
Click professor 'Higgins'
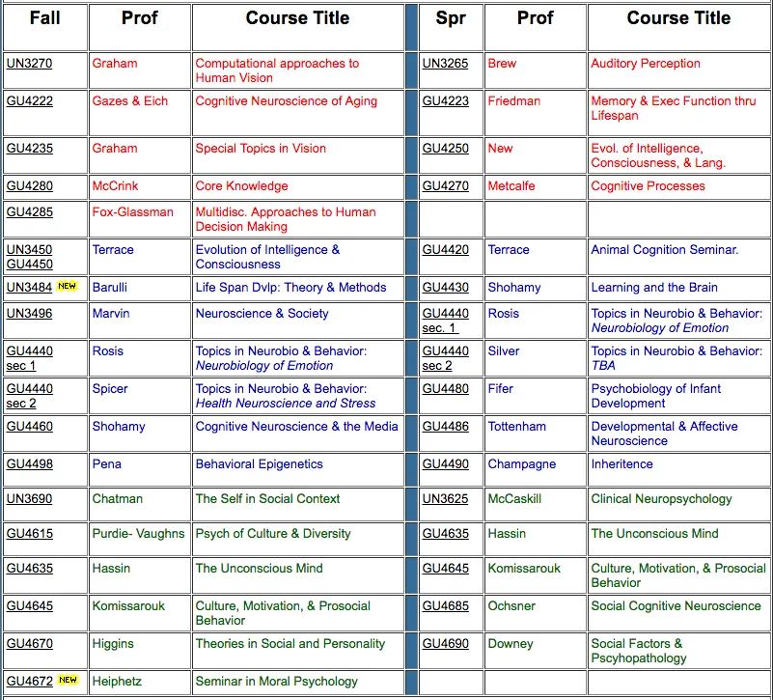point(113,644)
